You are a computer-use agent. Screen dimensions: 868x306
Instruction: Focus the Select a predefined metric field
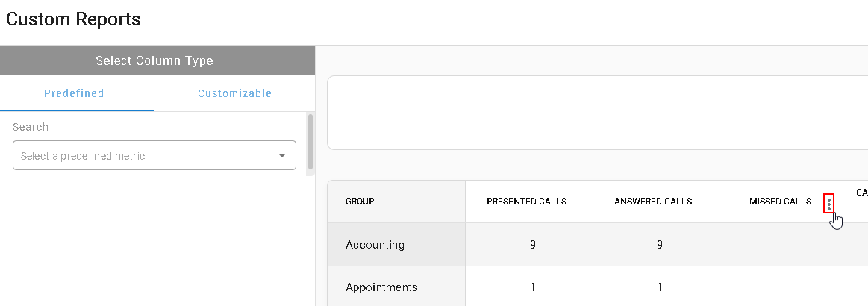pyautogui.click(x=154, y=155)
